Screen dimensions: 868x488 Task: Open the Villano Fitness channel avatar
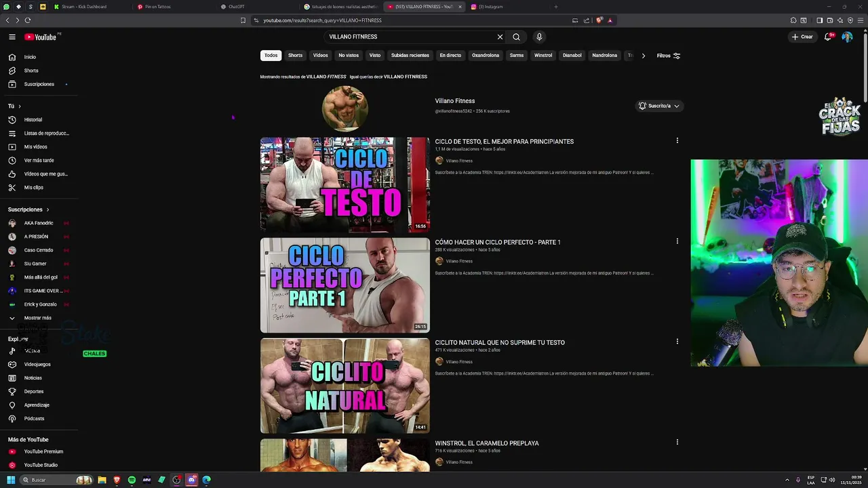345,108
